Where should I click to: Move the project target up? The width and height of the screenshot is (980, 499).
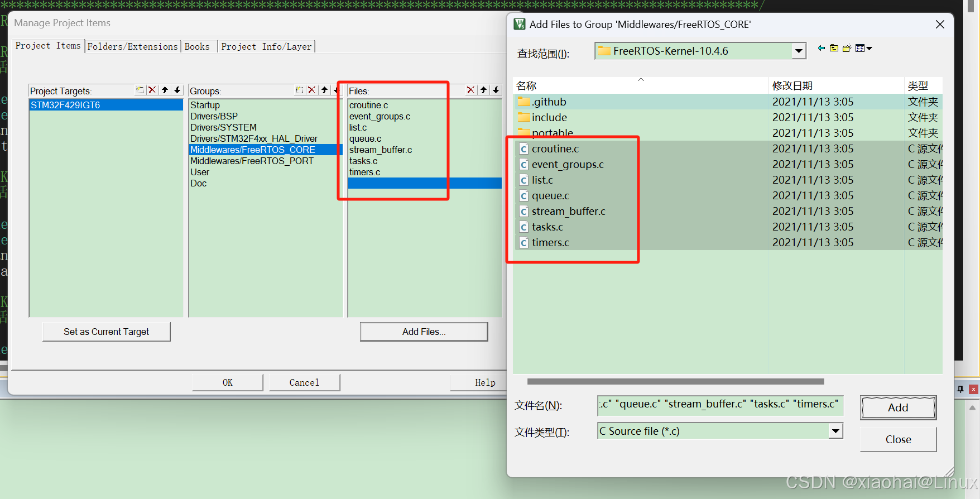click(165, 90)
